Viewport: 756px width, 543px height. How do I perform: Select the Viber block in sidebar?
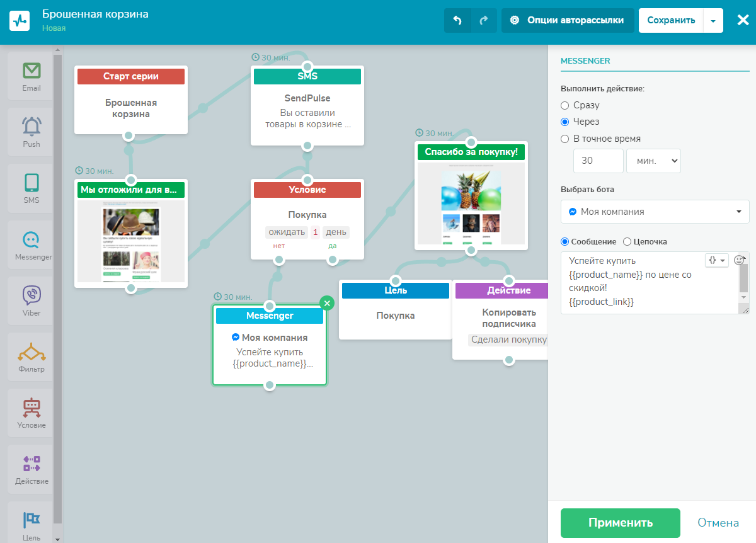(31, 300)
